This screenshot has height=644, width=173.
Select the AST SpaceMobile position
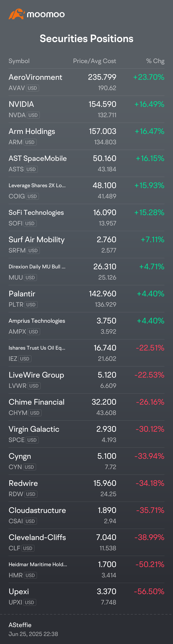pyautogui.click(x=86, y=163)
